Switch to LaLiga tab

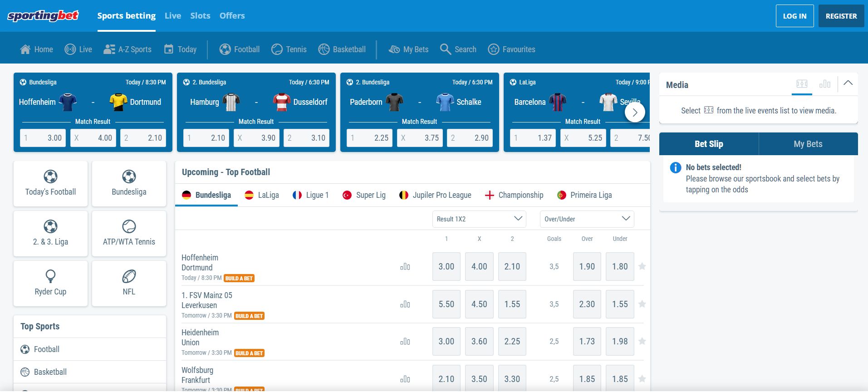point(262,195)
